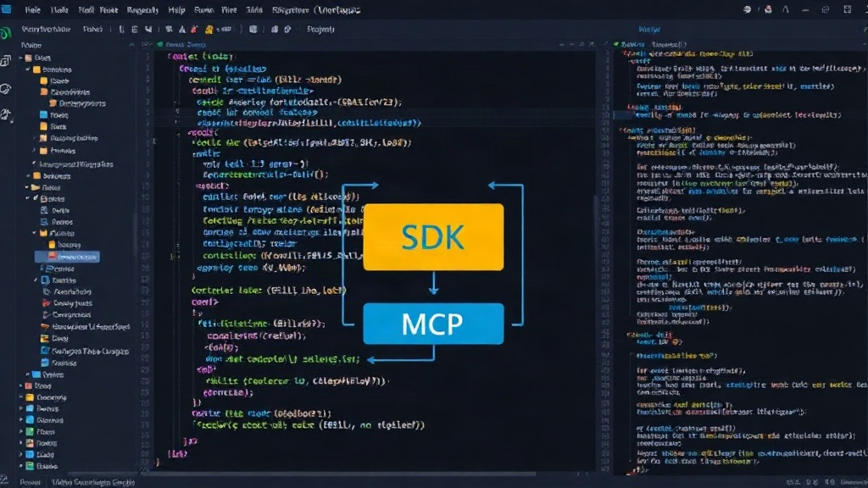The height and width of the screenshot is (488, 868).
Task: Open the Help menu
Action: click(x=176, y=10)
